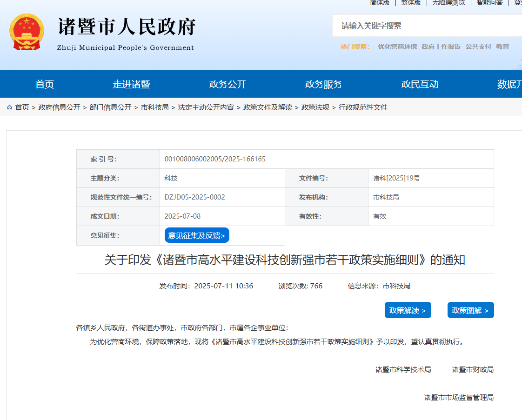
Task: Open the 政务公开 navigation menu item
Action: 228,84
